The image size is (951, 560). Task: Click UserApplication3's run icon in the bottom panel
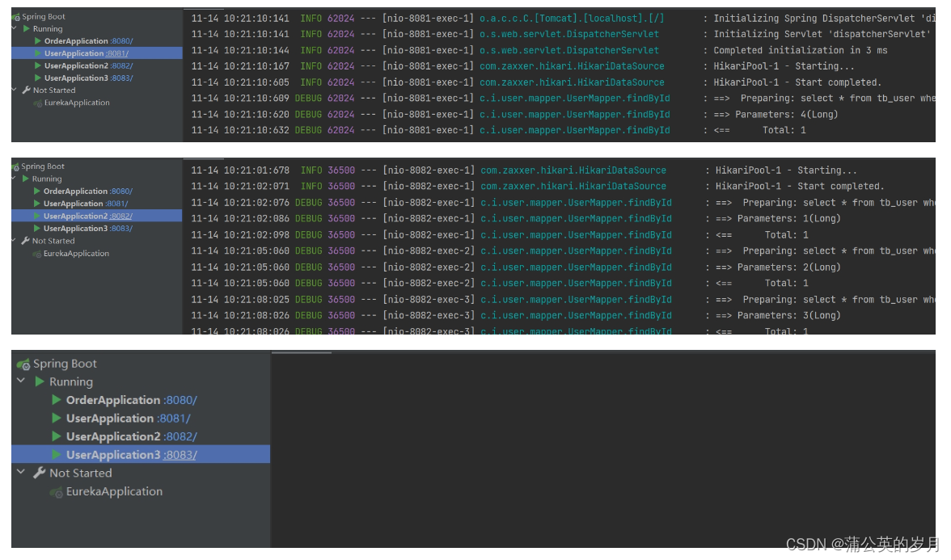tap(57, 454)
